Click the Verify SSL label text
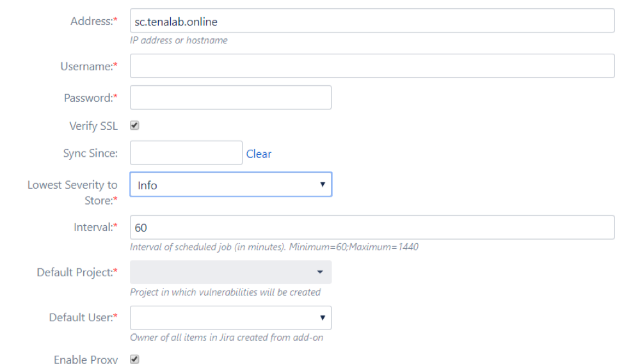This screenshot has height=364, width=640. [93, 126]
